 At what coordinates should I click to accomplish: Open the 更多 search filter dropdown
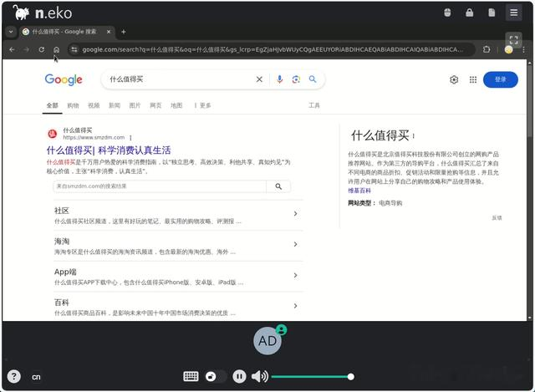202,105
